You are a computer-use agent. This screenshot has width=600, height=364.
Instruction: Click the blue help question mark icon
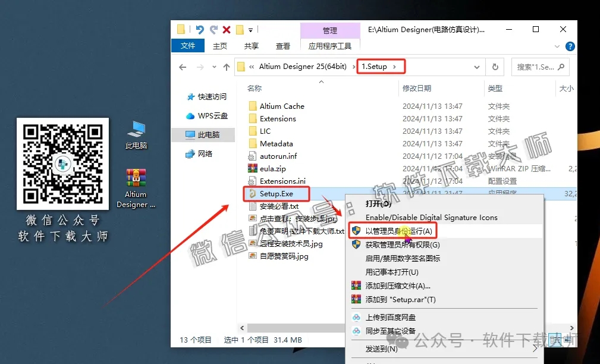(x=570, y=46)
